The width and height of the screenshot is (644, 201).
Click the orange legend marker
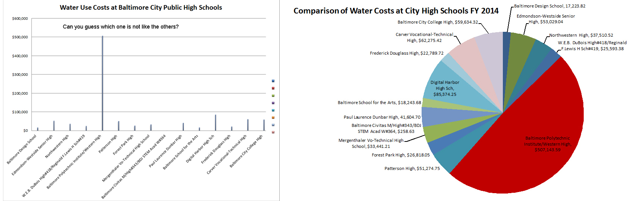coord(273,118)
